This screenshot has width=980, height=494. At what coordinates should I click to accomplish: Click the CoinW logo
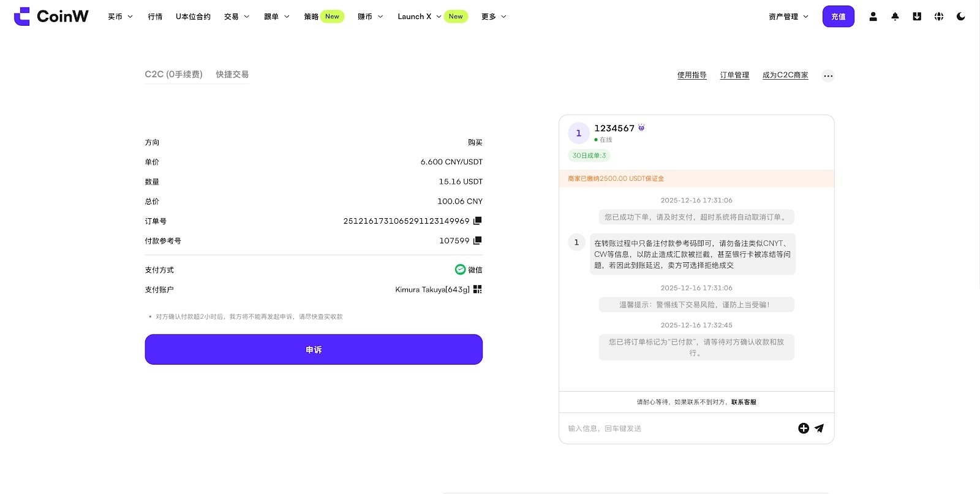tap(51, 17)
